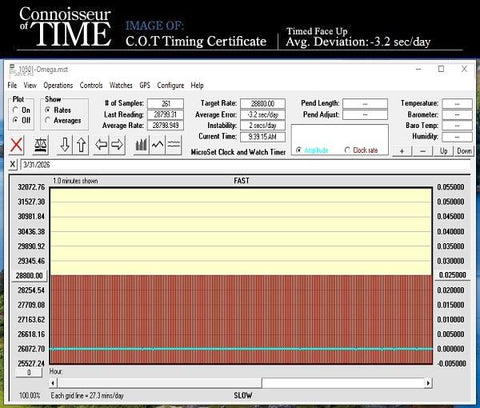Click the balance scale icon
Image resolution: width=480 pixels, height=408 pixels.
pyautogui.click(x=41, y=145)
